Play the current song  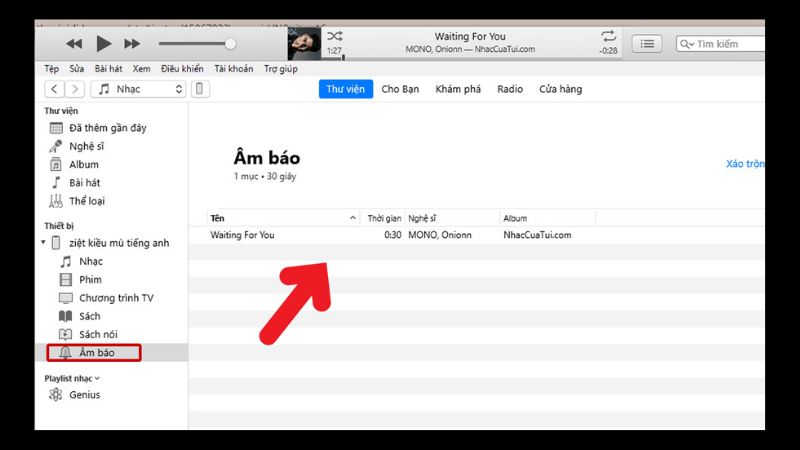[x=104, y=44]
